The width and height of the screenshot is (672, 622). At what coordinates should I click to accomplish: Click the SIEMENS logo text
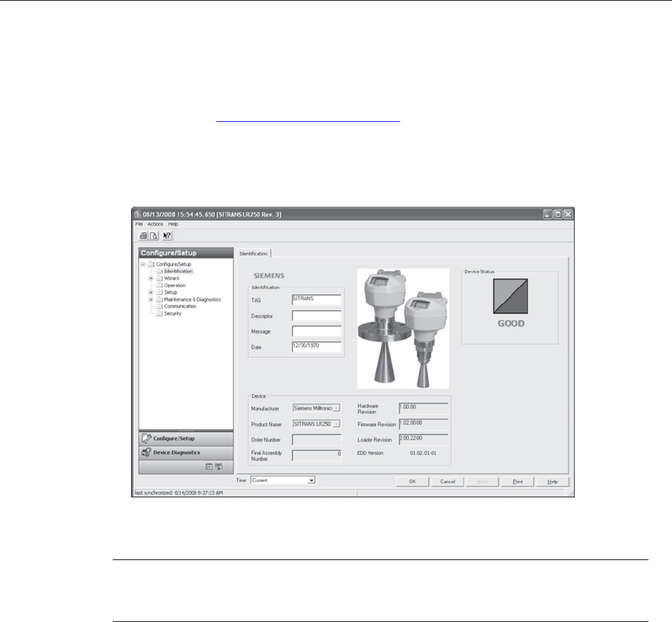click(x=269, y=276)
